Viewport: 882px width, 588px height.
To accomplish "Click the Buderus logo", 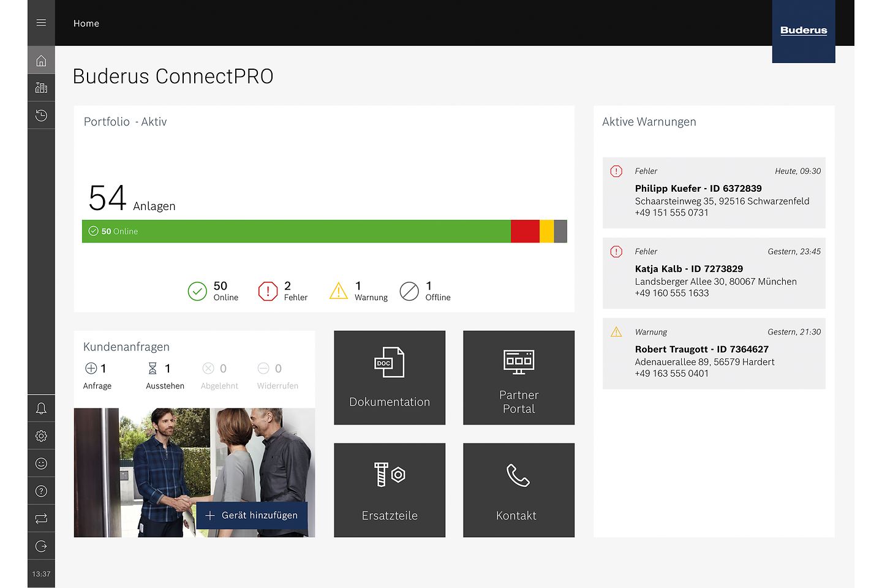I will [x=804, y=31].
